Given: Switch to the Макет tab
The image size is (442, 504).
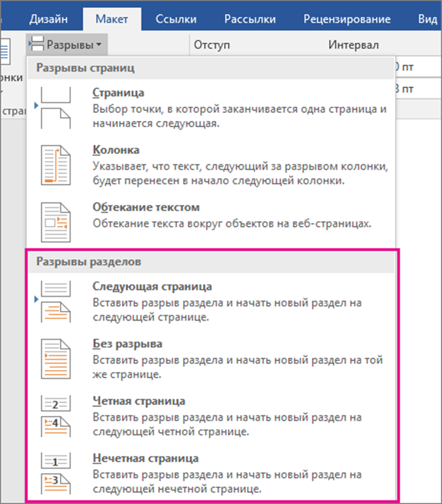Looking at the screenshot, I should click(112, 19).
